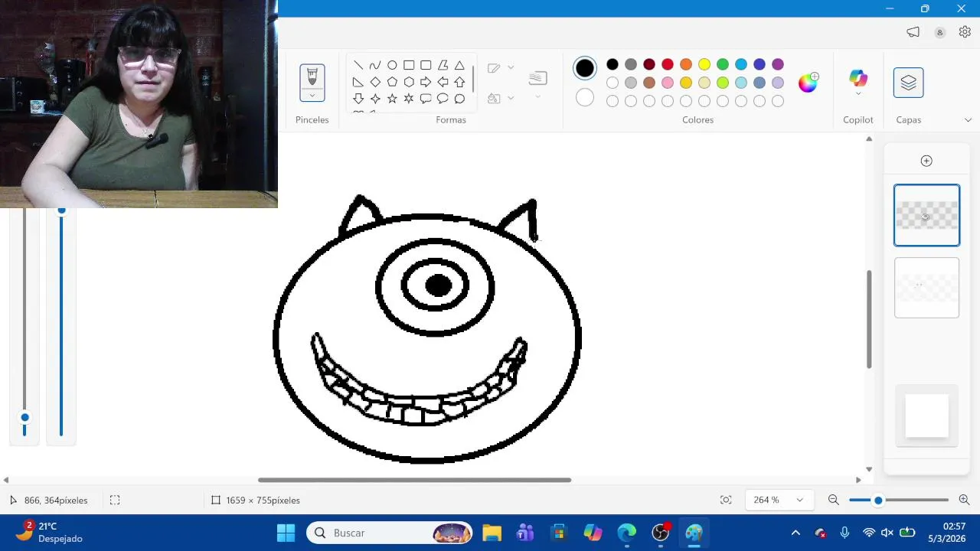Click the zoom slider handle

coord(878,500)
